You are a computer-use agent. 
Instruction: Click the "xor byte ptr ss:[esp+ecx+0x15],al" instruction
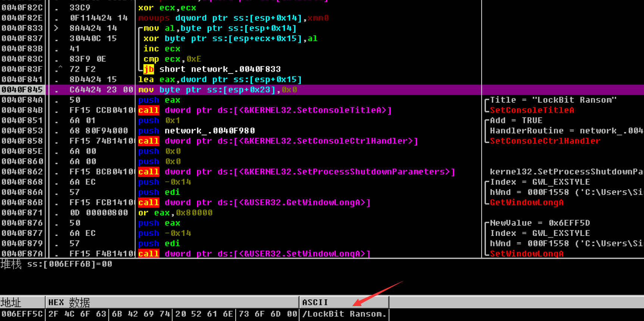click(x=231, y=38)
